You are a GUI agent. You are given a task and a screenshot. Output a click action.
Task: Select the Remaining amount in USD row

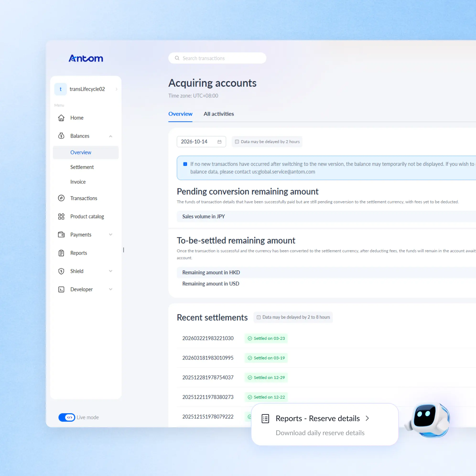click(326, 284)
